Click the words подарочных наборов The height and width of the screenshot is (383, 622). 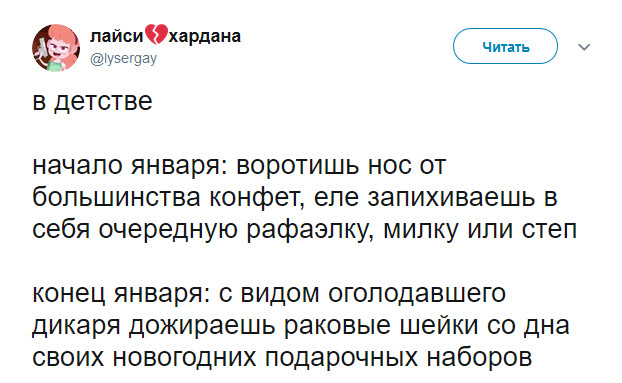(x=398, y=358)
